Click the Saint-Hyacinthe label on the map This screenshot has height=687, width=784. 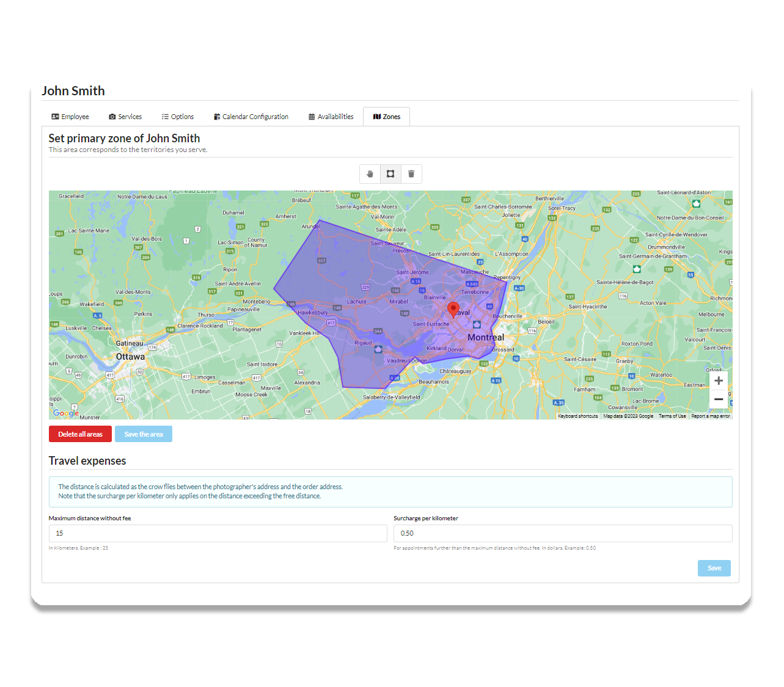click(x=588, y=307)
